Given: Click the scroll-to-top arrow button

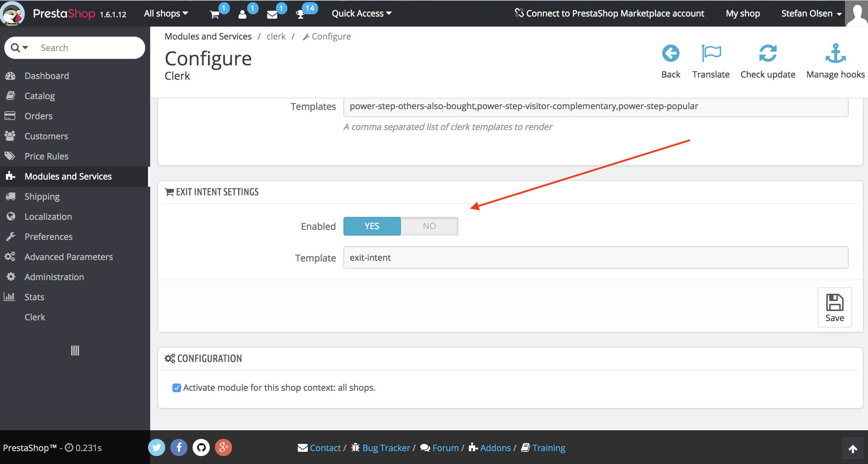Looking at the screenshot, I should 853,449.
